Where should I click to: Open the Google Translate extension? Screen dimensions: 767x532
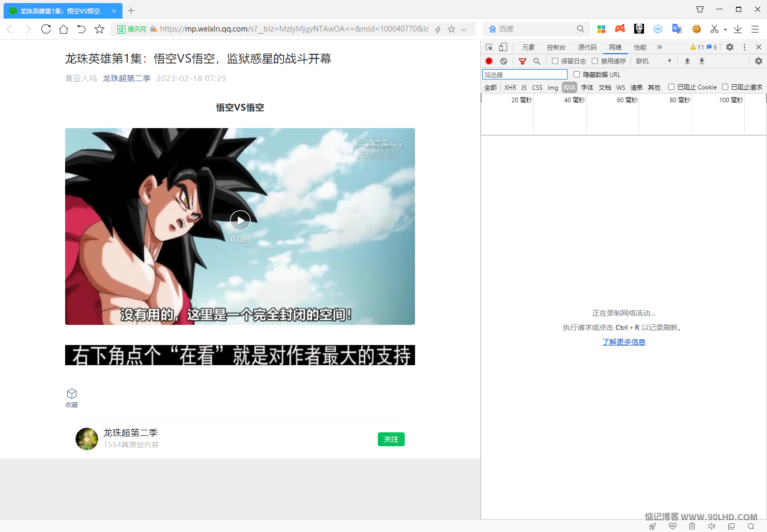tap(677, 29)
